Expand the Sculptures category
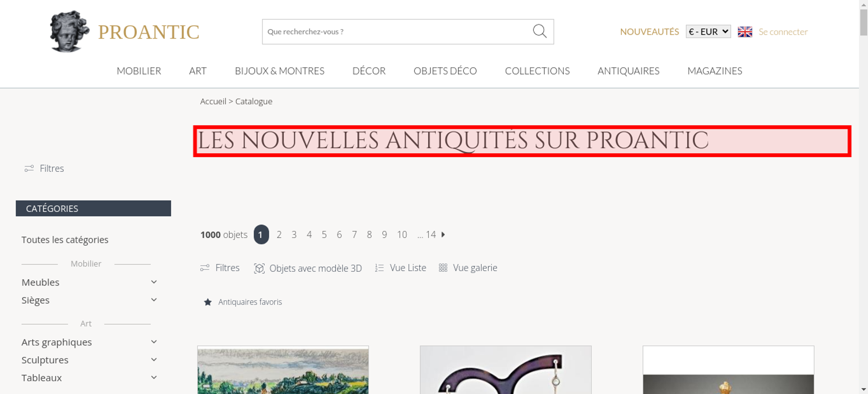This screenshot has height=394, width=868. coord(154,360)
